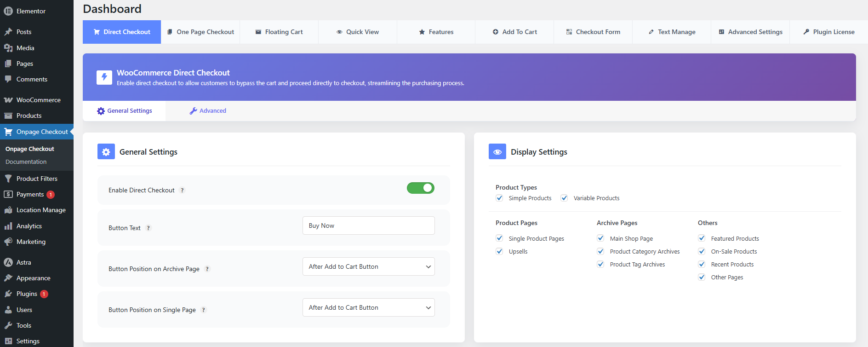
Task: Toggle the Enable Direct Checkout switch
Action: [421, 188]
